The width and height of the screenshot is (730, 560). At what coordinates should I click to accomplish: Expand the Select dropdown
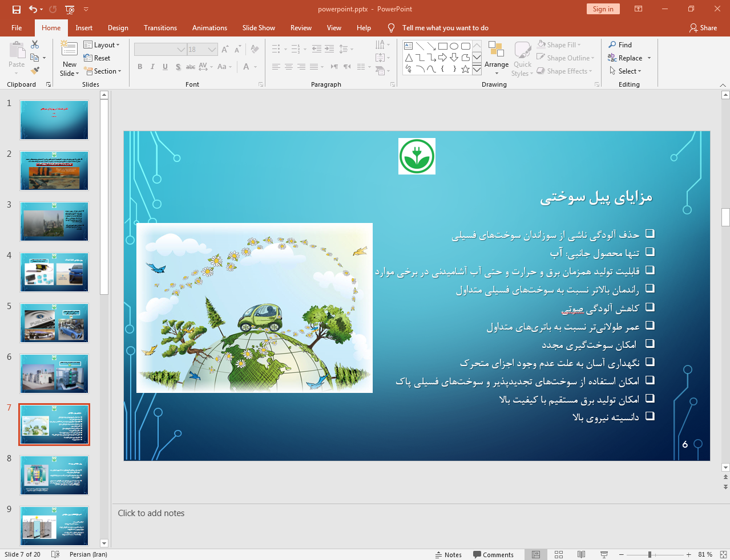(x=625, y=71)
